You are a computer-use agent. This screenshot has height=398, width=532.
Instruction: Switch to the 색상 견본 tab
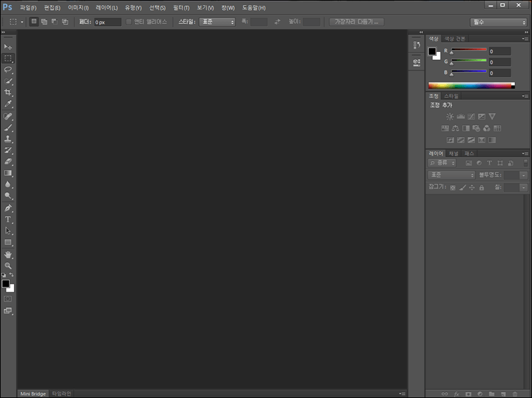pos(455,39)
